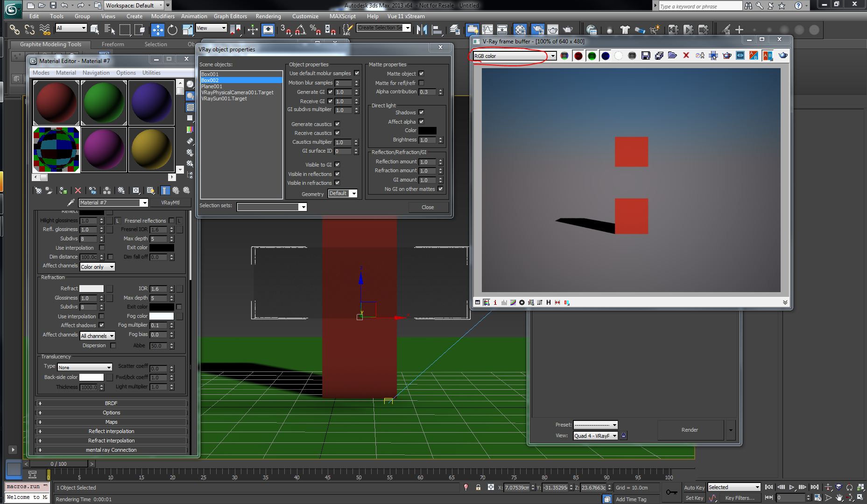Viewport: 867px width, 504px height.
Task: Select the checkered material sample slot
Action: [x=56, y=150]
